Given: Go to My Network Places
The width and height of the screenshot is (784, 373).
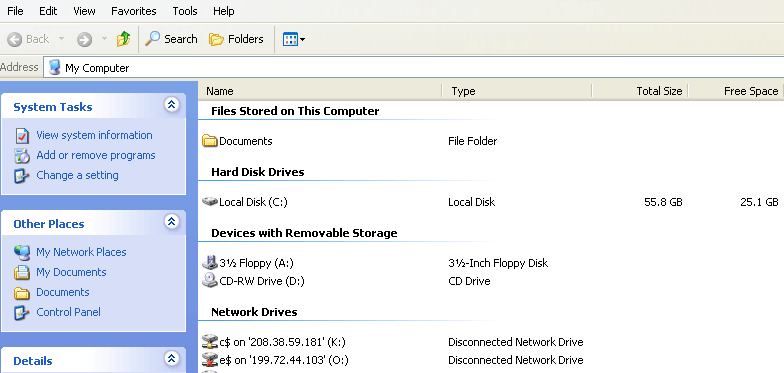Looking at the screenshot, I should [81, 252].
